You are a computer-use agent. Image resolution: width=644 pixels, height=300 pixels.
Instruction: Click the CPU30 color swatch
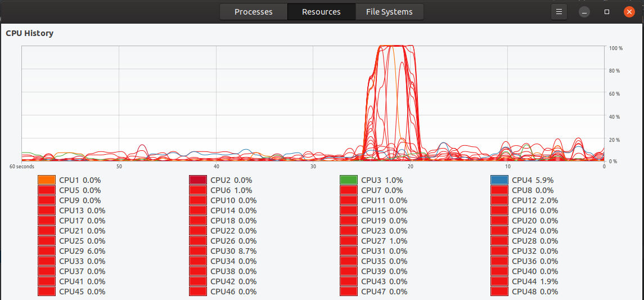198,251
